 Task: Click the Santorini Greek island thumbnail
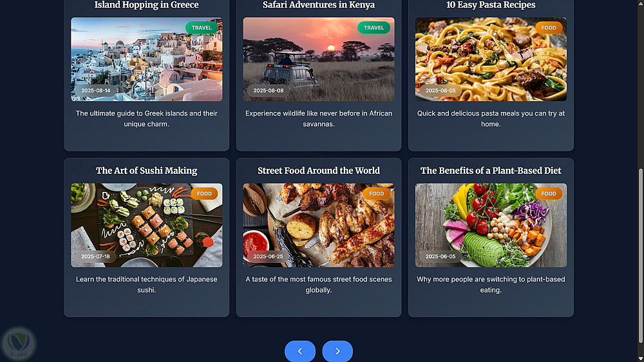[147, 59]
